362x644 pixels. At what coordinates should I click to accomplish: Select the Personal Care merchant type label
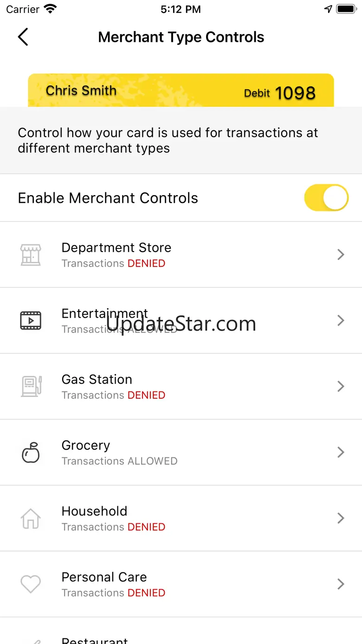pos(104,577)
